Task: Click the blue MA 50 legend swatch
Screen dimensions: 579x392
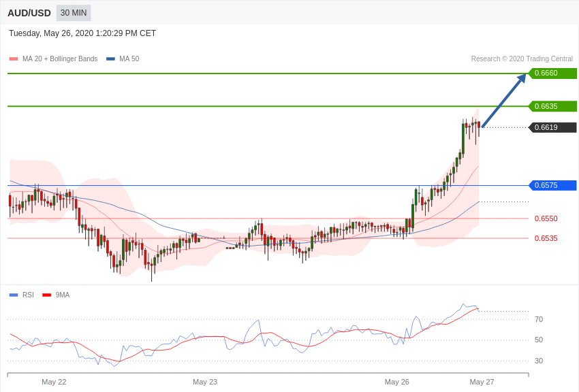Action: click(110, 59)
